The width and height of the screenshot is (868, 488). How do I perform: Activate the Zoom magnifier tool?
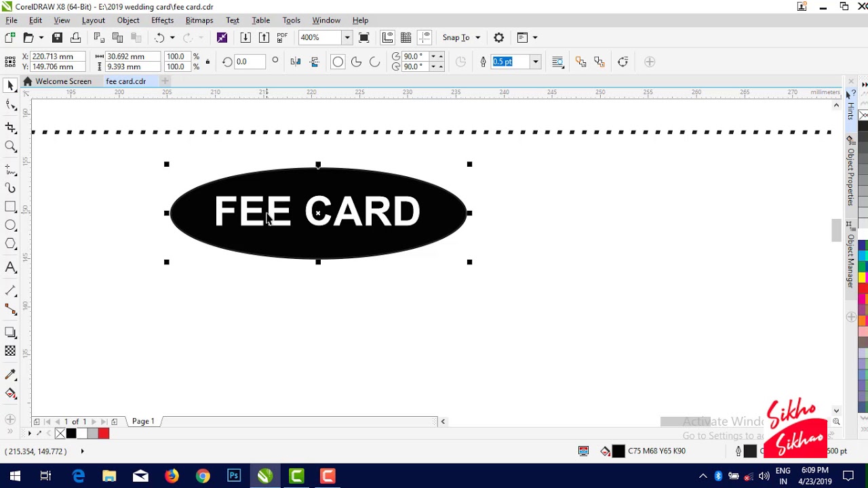[x=10, y=146]
